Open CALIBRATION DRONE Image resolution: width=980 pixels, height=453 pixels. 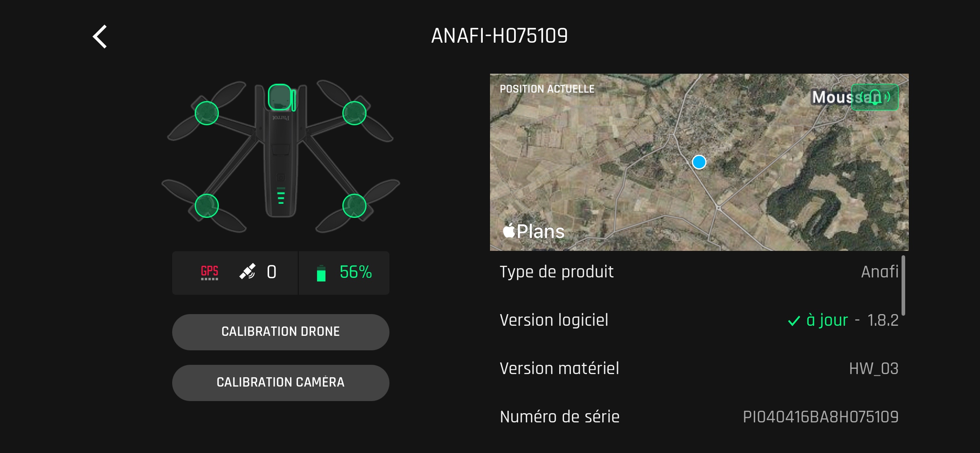tap(281, 332)
